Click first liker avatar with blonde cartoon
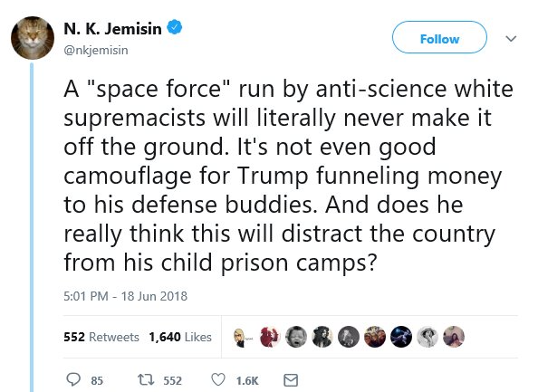The image size is (538, 392). [244, 337]
